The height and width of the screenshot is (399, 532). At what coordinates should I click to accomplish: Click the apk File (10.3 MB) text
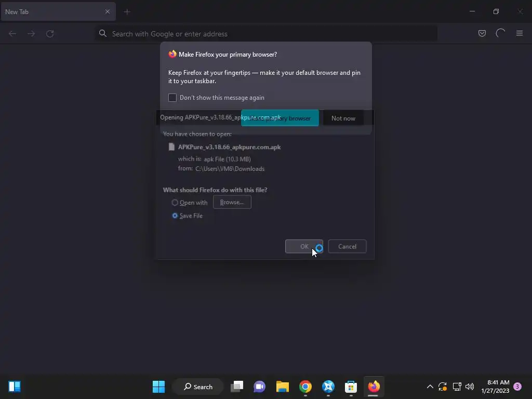(x=228, y=159)
